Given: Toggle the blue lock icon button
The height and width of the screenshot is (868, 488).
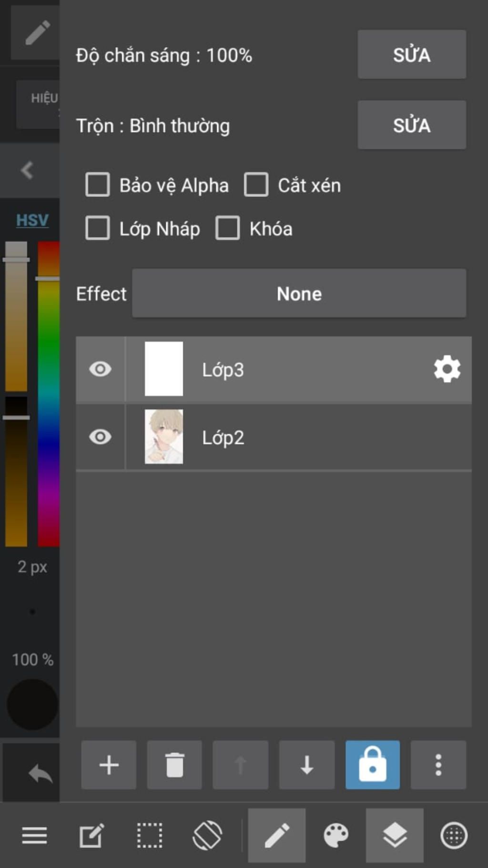Looking at the screenshot, I should [x=373, y=765].
